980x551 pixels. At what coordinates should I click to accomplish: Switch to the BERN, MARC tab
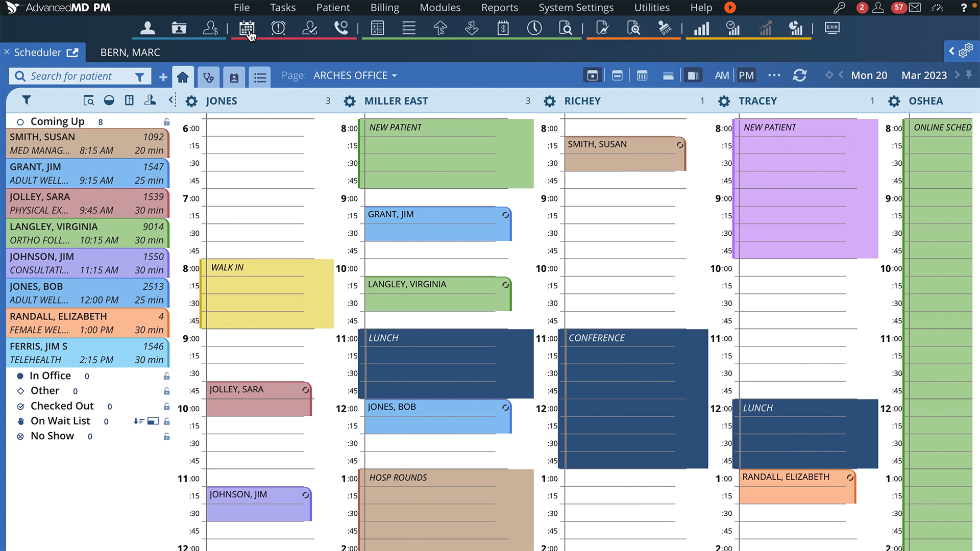click(x=130, y=52)
